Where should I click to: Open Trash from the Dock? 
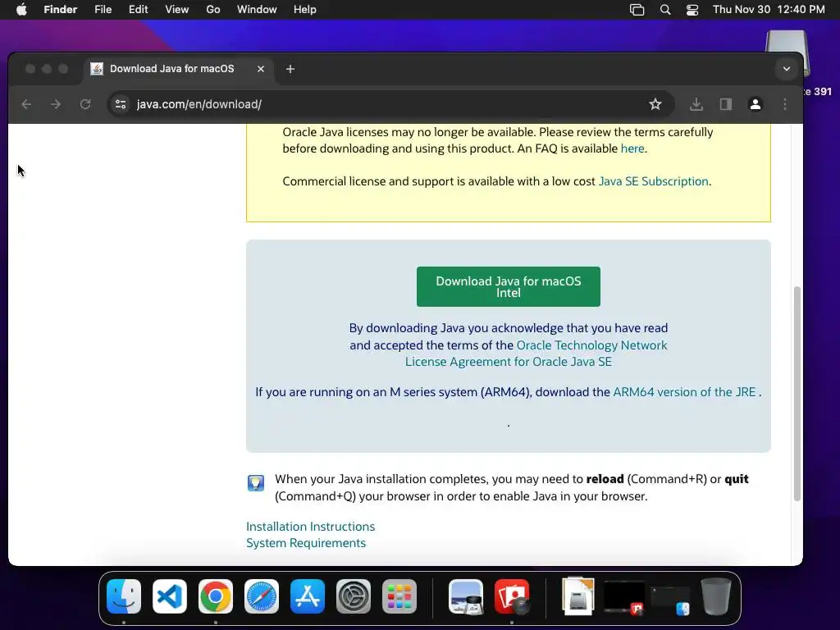coord(716,596)
